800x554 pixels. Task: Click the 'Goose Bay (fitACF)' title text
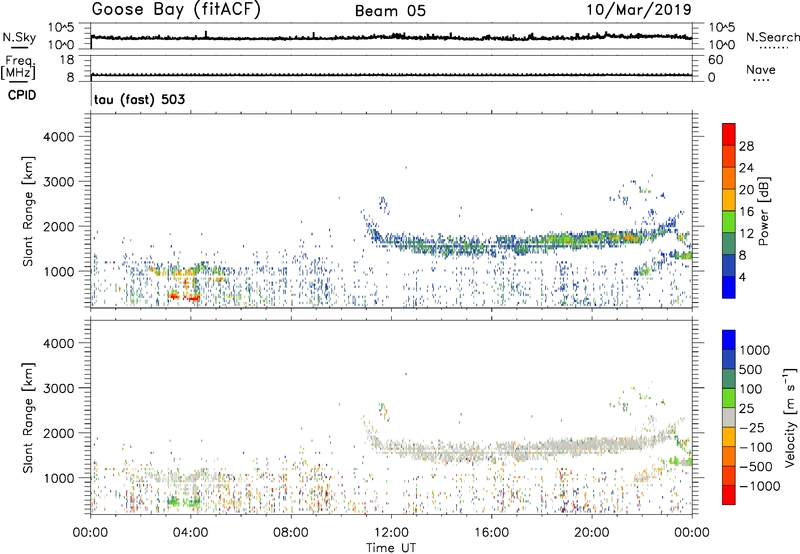(176, 10)
